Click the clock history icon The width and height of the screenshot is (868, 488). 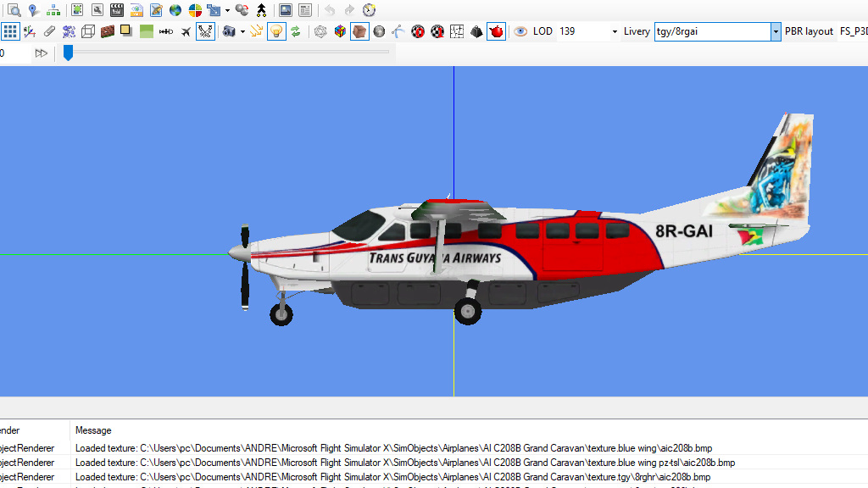click(x=370, y=10)
